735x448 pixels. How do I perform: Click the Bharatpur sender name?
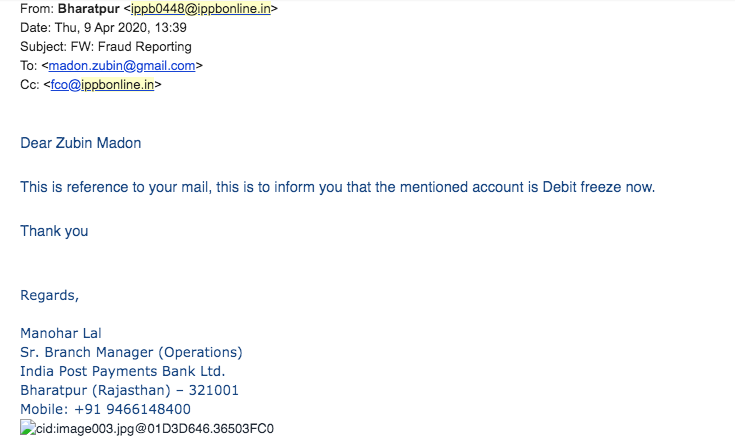click(89, 8)
